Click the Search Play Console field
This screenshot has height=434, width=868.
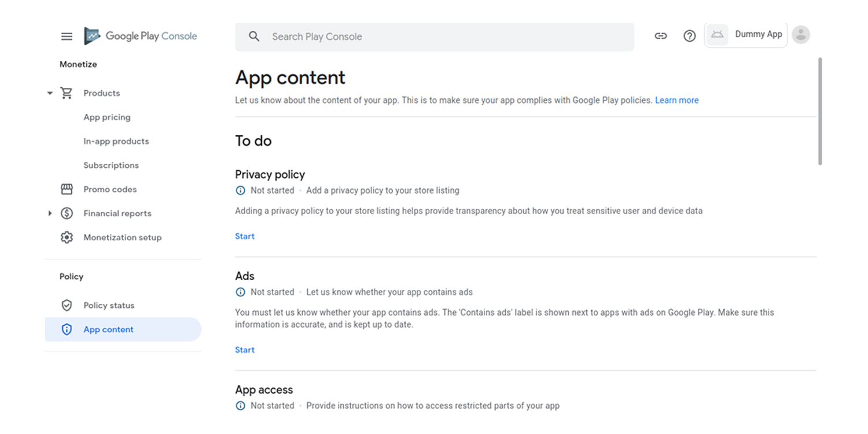pos(434,36)
